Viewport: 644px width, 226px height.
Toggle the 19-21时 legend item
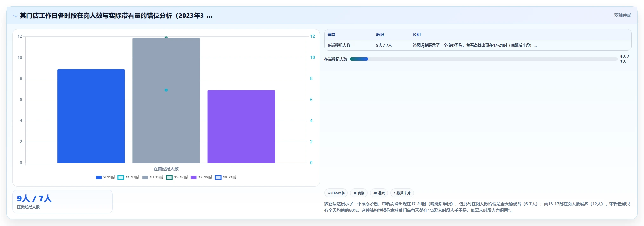[226, 178]
